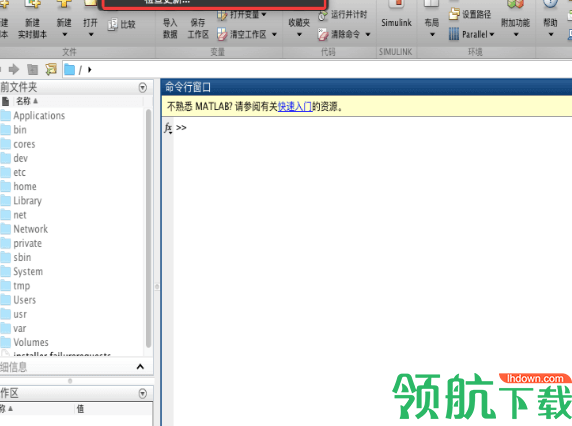This screenshot has width=572, height=426.
Task: Select the etc folder
Action: 19,173
